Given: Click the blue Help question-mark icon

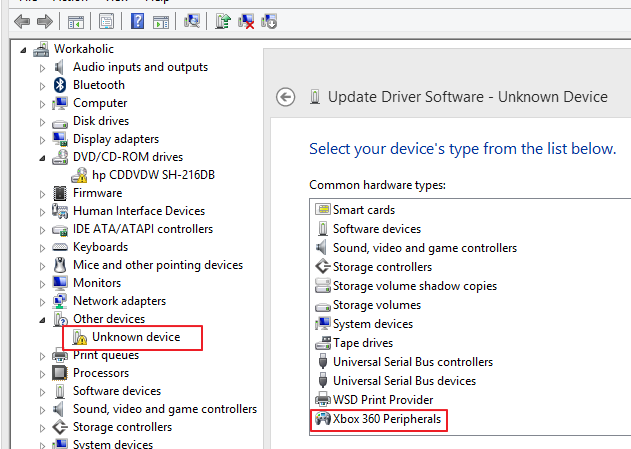Looking at the screenshot, I should [x=137, y=21].
